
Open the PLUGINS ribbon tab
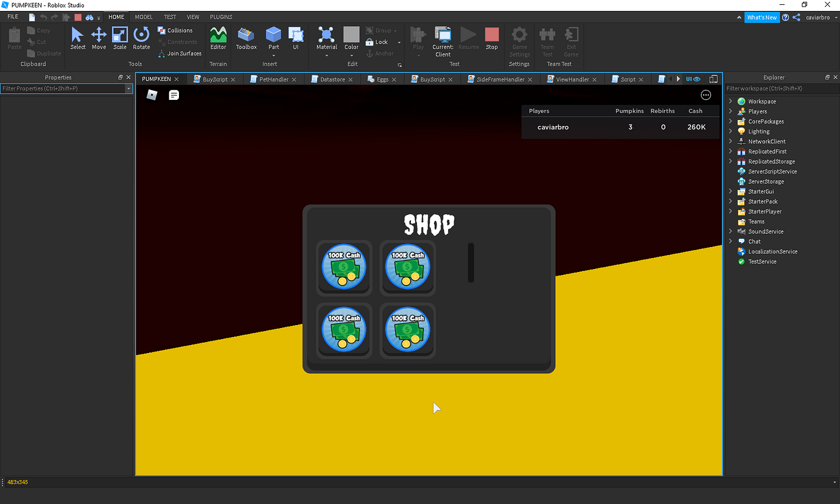(221, 17)
